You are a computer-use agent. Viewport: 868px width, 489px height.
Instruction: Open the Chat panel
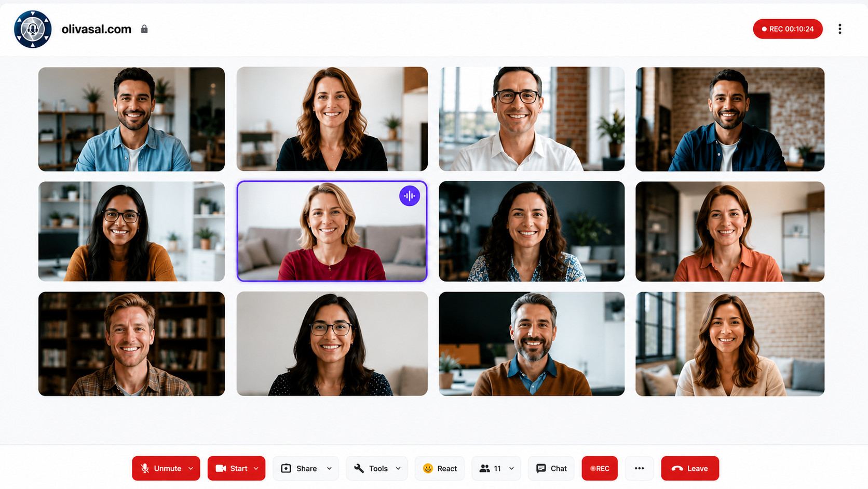(551, 468)
